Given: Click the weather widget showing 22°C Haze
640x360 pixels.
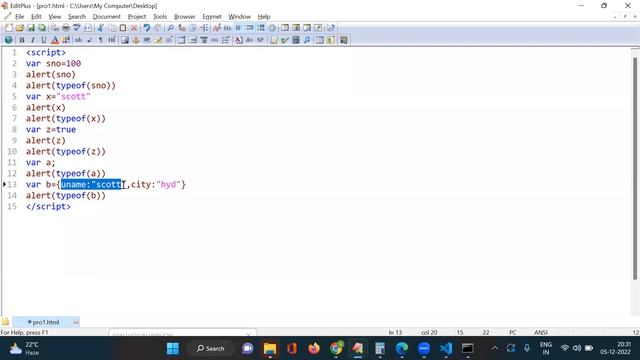Looking at the screenshot, I should click(x=24, y=349).
